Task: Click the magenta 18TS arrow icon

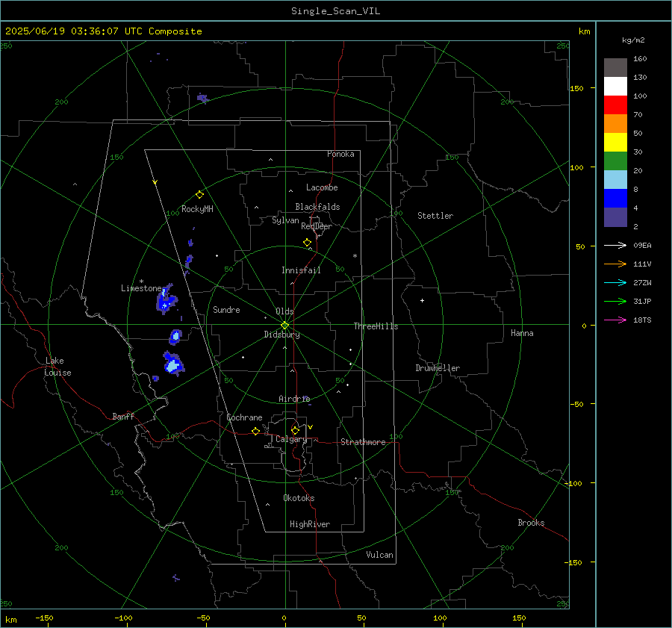Action: coord(615,320)
